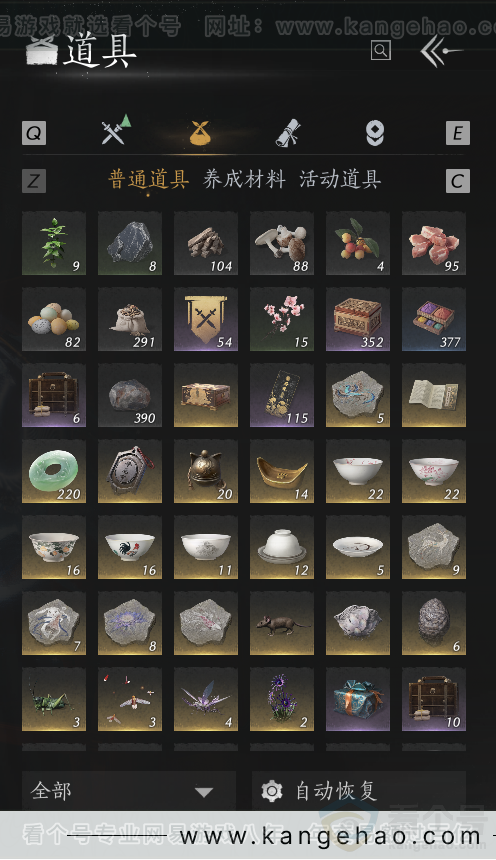Select the jade ring item with 220
The width and height of the screenshot is (496, 860).
click(54, 472)
